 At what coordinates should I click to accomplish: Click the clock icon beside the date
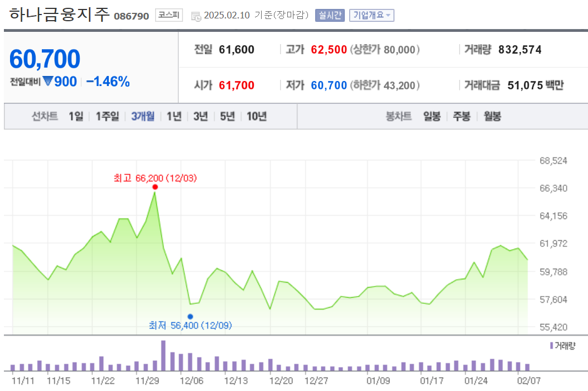coord(195,16)
